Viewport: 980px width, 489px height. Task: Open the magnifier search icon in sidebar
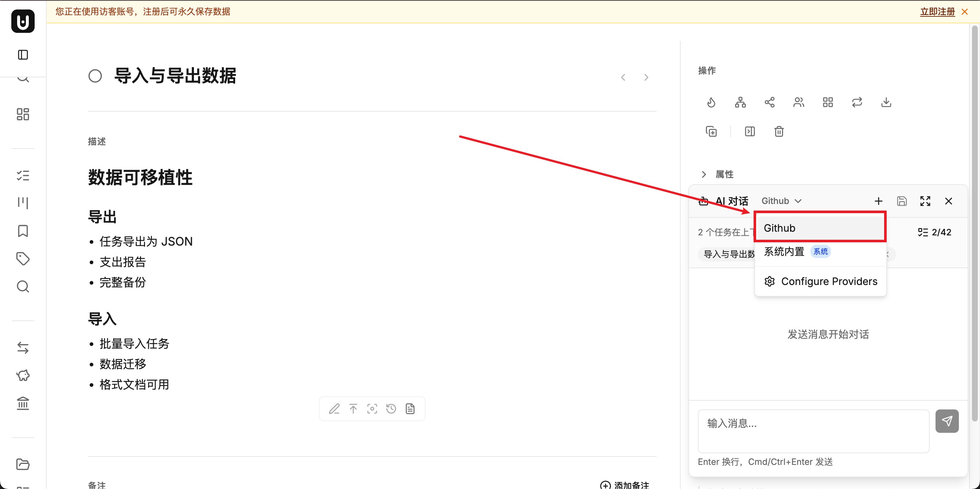(23, 286)
